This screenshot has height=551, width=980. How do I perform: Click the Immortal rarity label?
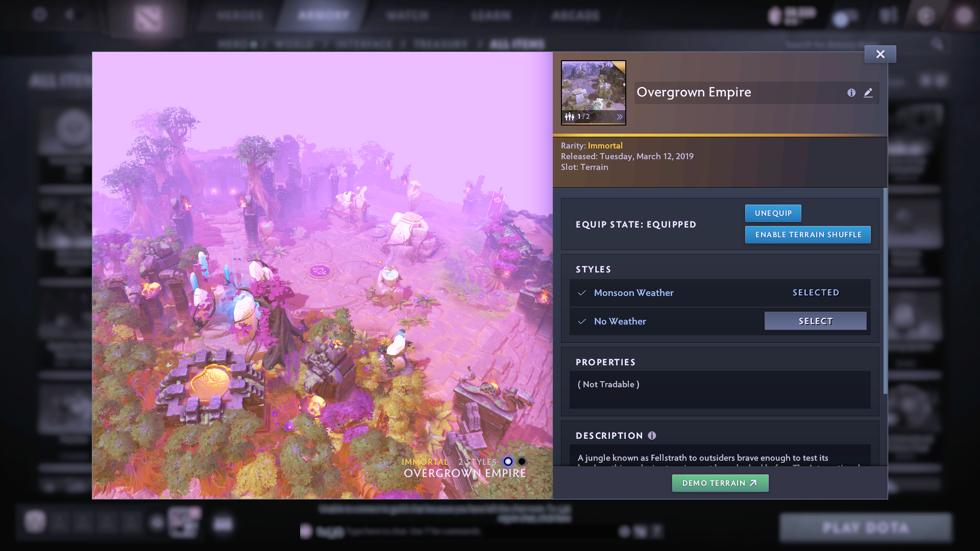[605, 146]
